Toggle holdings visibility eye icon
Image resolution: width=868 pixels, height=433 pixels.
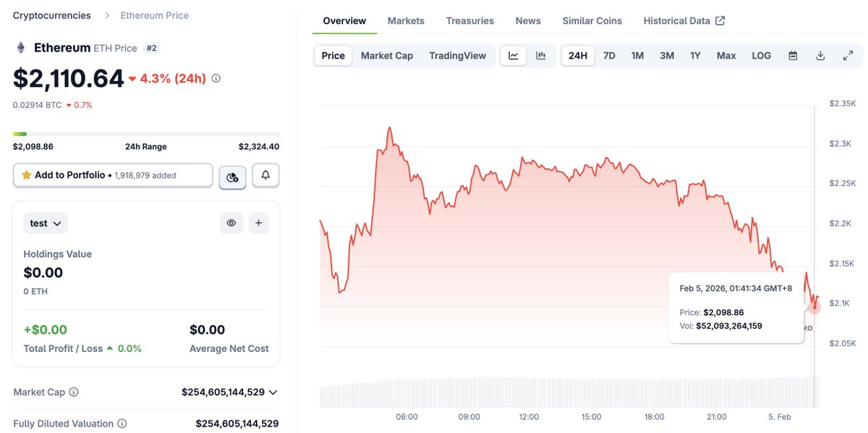[x=231, y=223]
